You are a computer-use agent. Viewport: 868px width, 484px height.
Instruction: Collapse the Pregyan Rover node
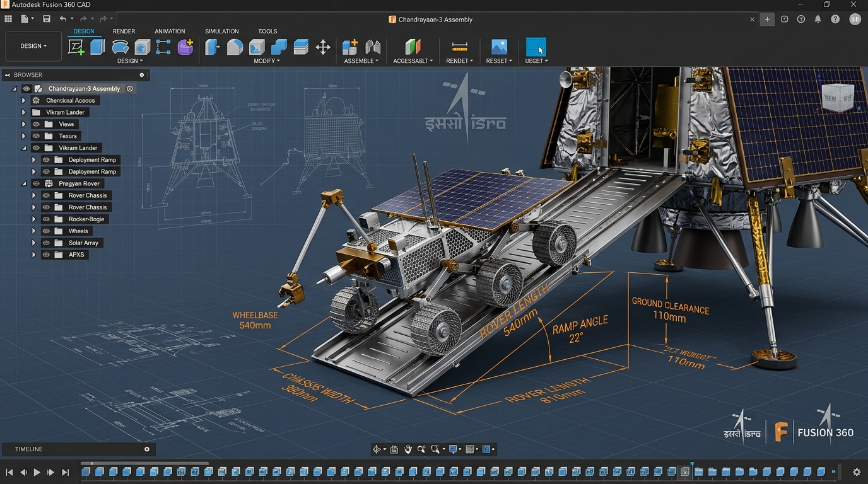tap(24, 183)
